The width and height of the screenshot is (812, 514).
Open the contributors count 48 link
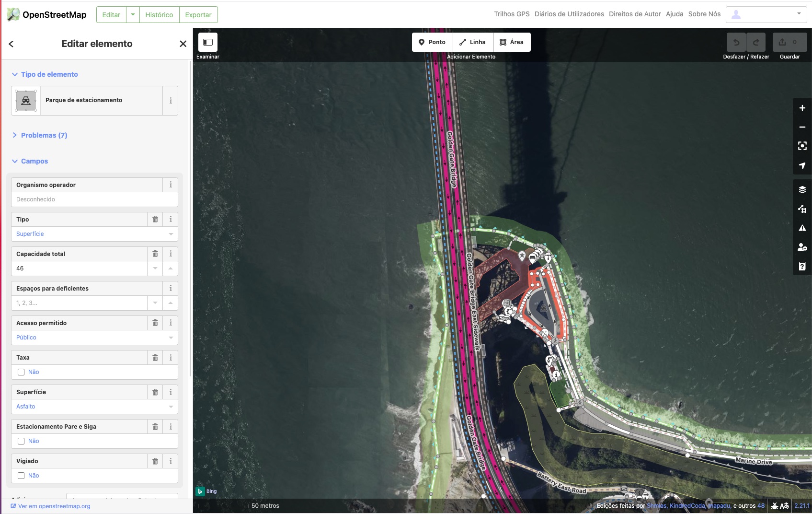click(x=761, y=506)
